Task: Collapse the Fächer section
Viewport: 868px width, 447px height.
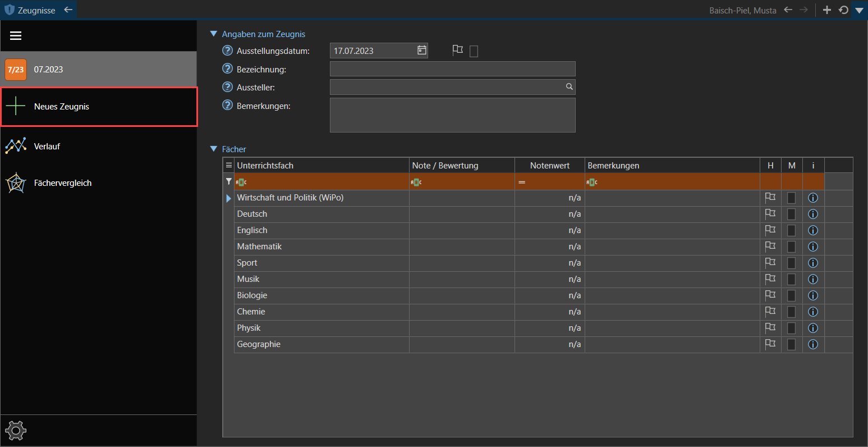Action: [x=213, y=149]
